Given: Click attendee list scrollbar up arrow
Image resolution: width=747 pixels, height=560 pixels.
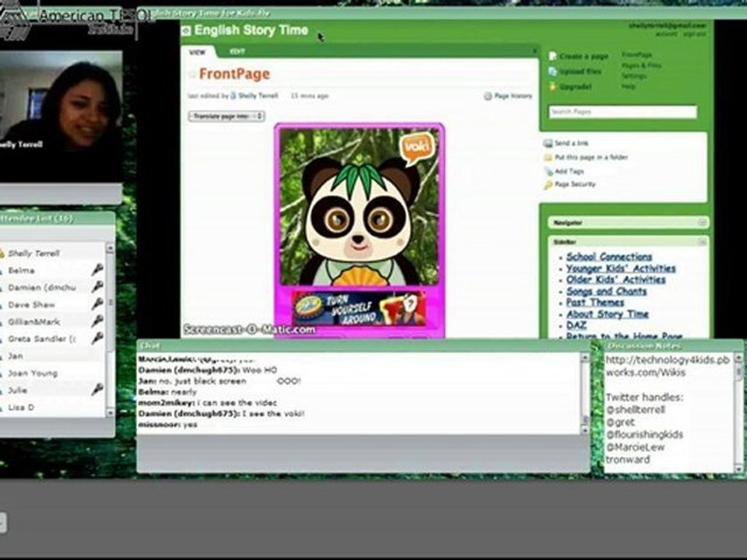Looking at the screenshot, I should coord(110,248).
